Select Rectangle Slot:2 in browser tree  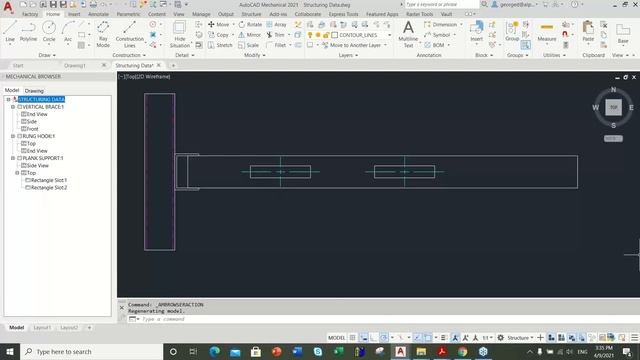[x=49, y=188]
